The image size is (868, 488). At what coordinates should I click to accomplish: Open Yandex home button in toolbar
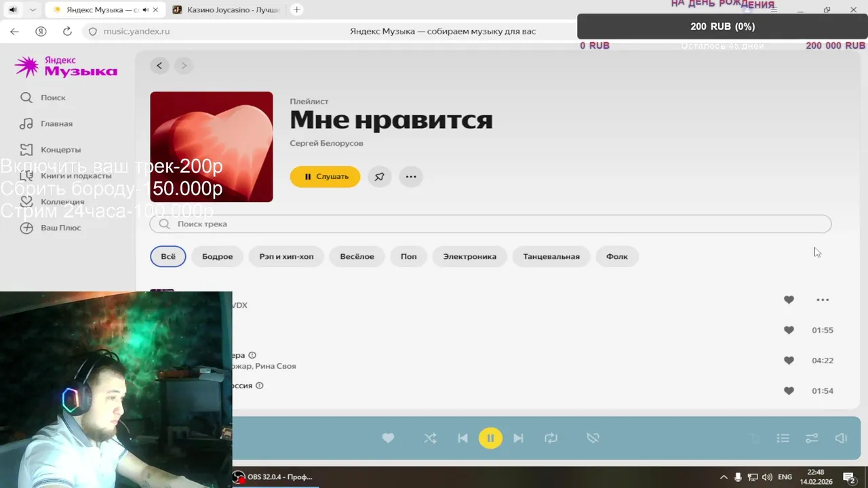pos(41,31)
